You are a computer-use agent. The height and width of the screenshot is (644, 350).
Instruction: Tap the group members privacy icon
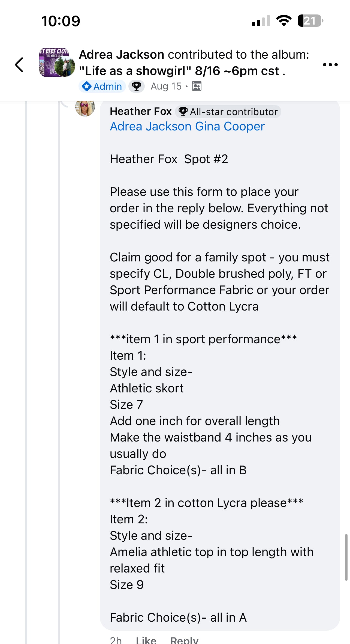(x=197, y=86)
